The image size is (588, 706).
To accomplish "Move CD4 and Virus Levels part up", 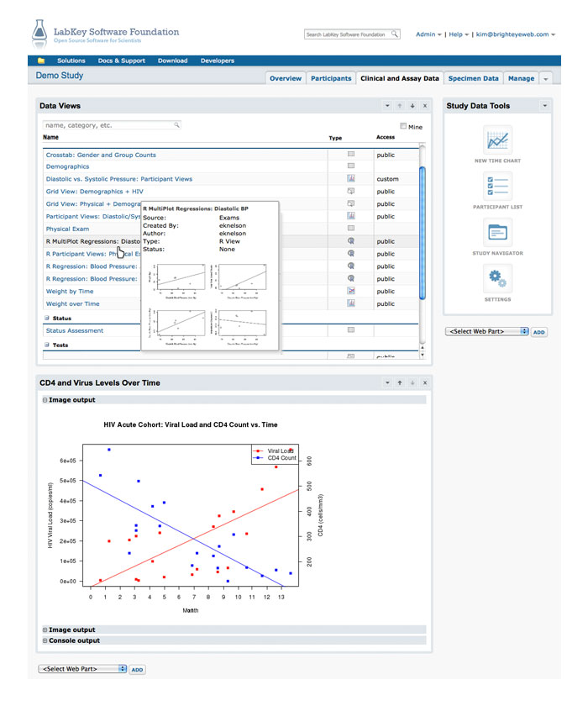I will tap(400, 382).
